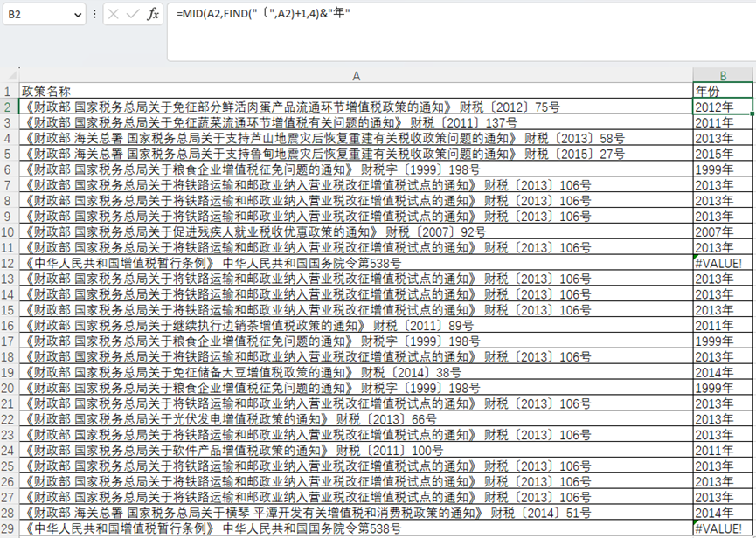Open the Name Box dropdown arrow

(78, 15)
